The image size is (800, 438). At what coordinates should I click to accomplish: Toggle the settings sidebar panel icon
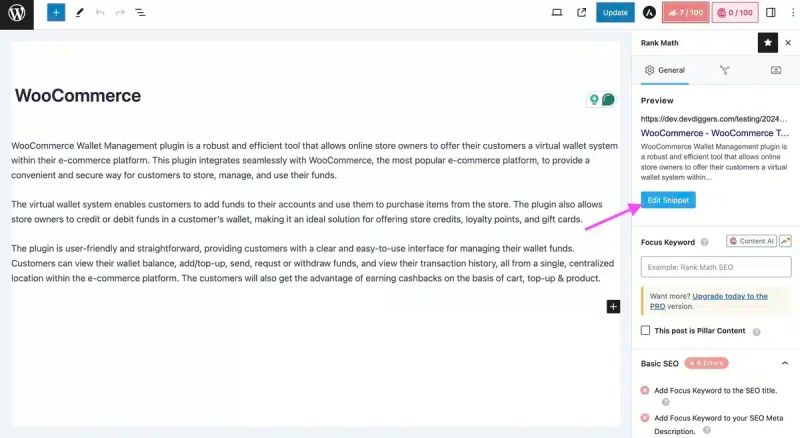pyautogui.click(x=771, y=12)
